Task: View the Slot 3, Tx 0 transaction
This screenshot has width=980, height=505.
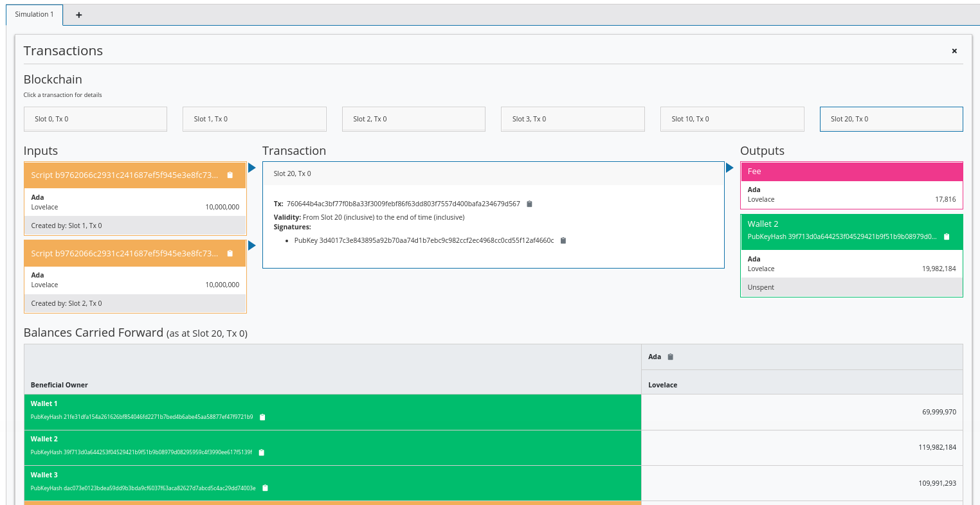Action: tap(572, 119)
